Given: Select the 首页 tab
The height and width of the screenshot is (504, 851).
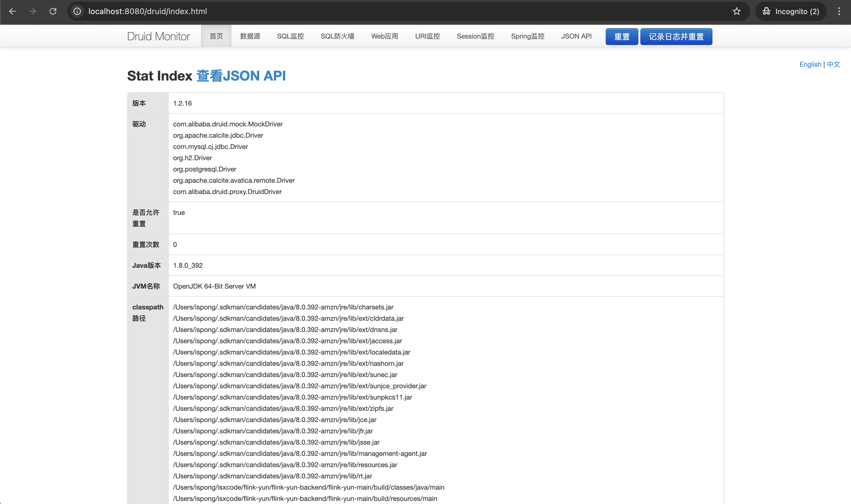Looking at the screenshot, I should tap(216, 36).
